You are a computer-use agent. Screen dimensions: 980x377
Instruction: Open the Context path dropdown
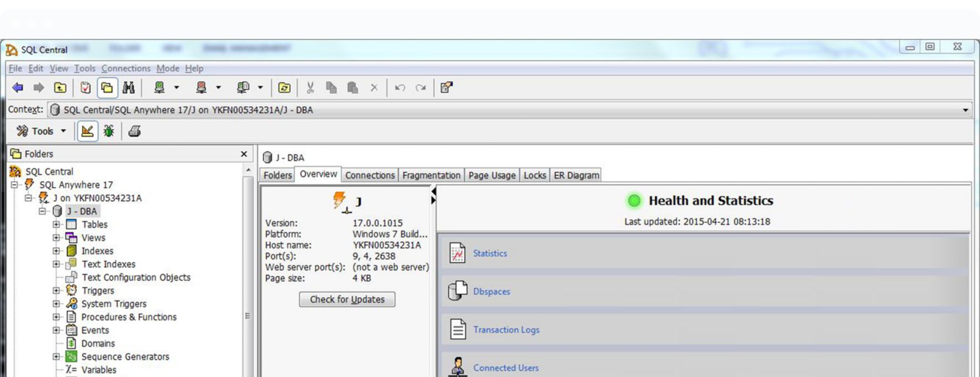[x=965, y=110]
